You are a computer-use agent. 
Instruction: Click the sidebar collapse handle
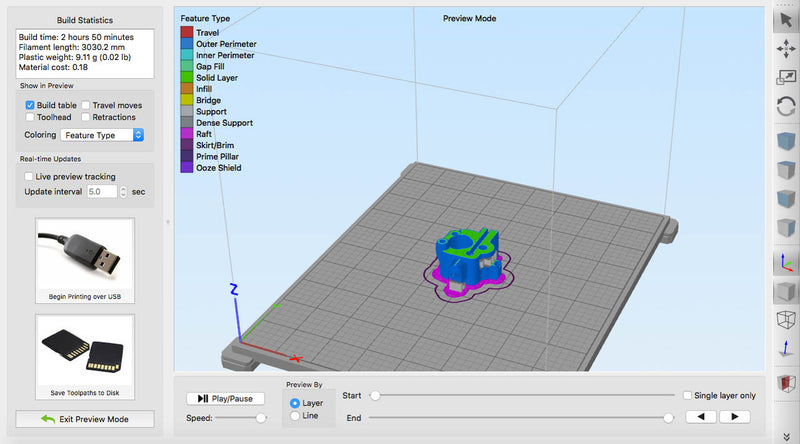[168, 221]
